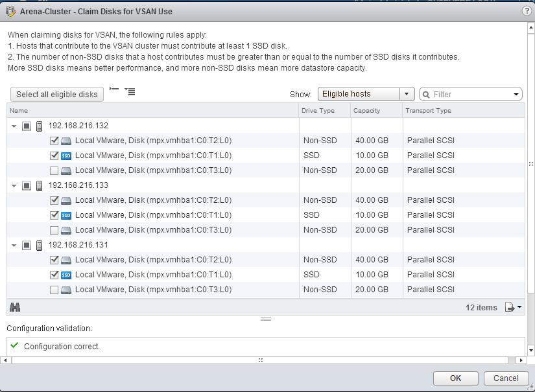Click inside the Filter text field
535x392 pixels.
pos(472,95)
